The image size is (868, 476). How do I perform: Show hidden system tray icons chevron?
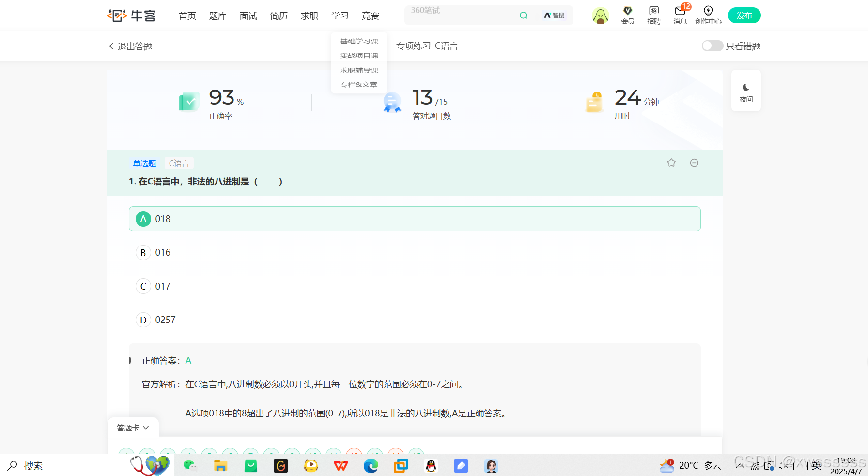tap(740, 465)
